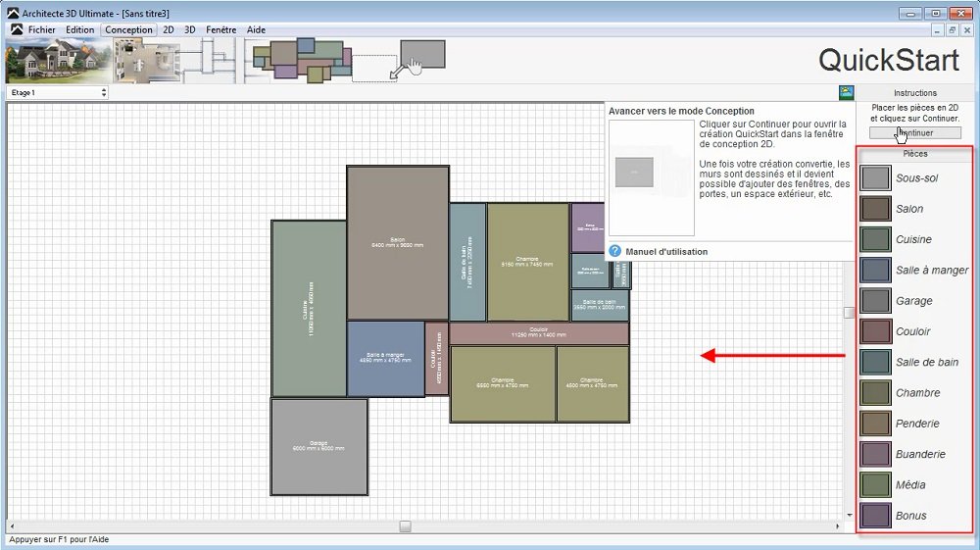
Task: Choose the Couloir room icon
Action: (x=875, y=331)
